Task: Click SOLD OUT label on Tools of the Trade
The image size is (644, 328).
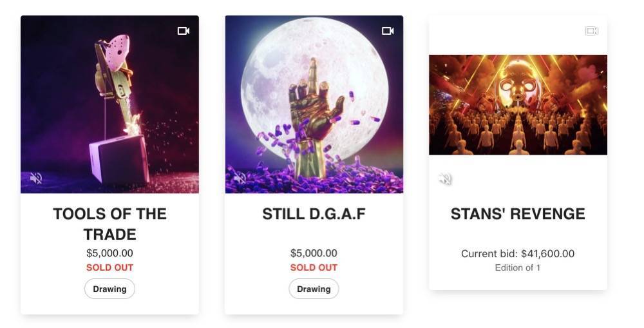Action: tap(109, 267)
